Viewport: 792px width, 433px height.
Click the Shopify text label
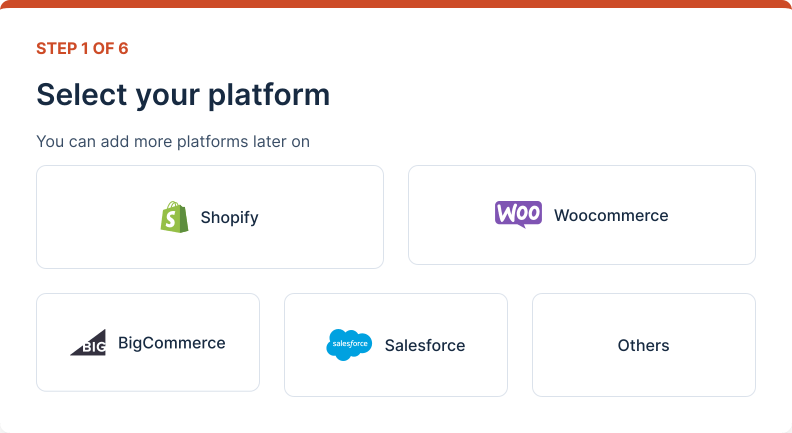(229, 217)
